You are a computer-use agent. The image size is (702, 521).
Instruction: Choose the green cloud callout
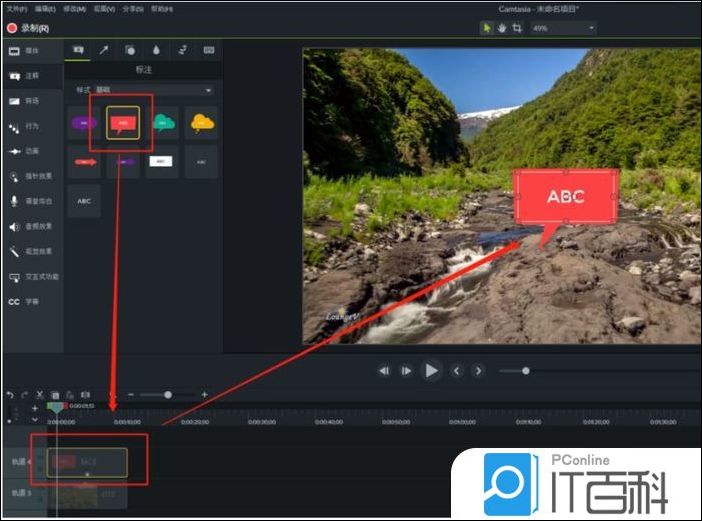pyautogui.click(x=163, y=123)
